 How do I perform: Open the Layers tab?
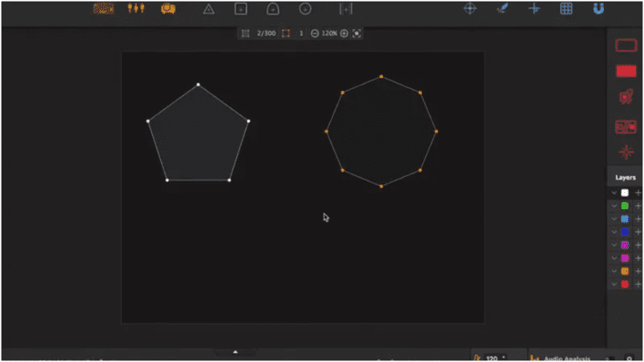pos(625,177)
